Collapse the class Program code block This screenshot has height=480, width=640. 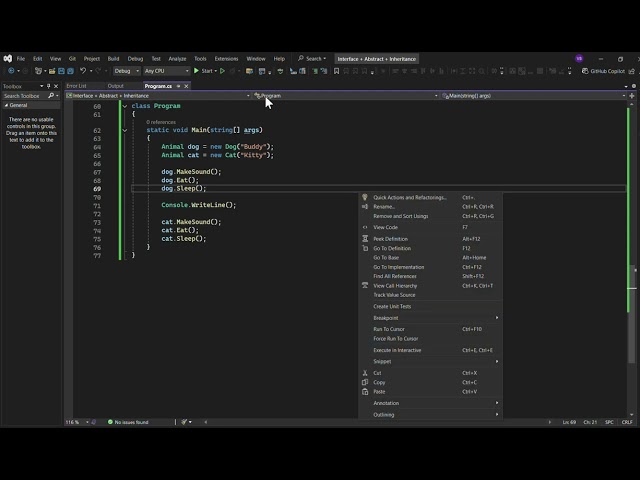tap(124, 106)
